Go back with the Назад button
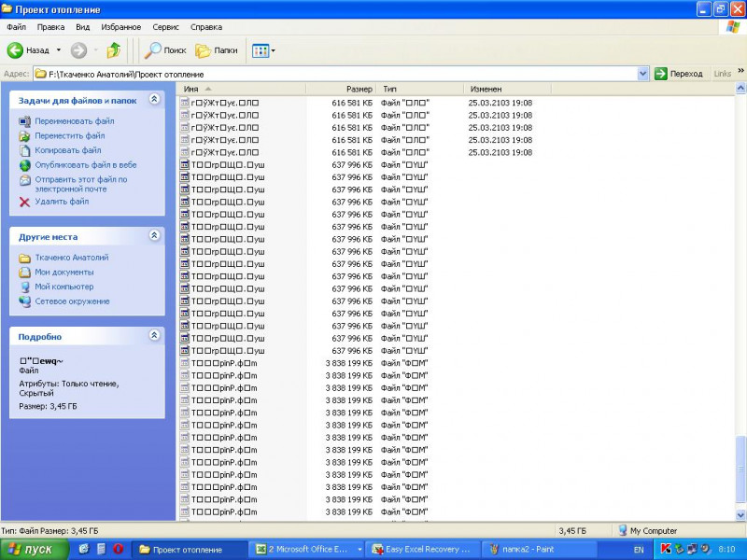747x560 pixels. (29, 50)
